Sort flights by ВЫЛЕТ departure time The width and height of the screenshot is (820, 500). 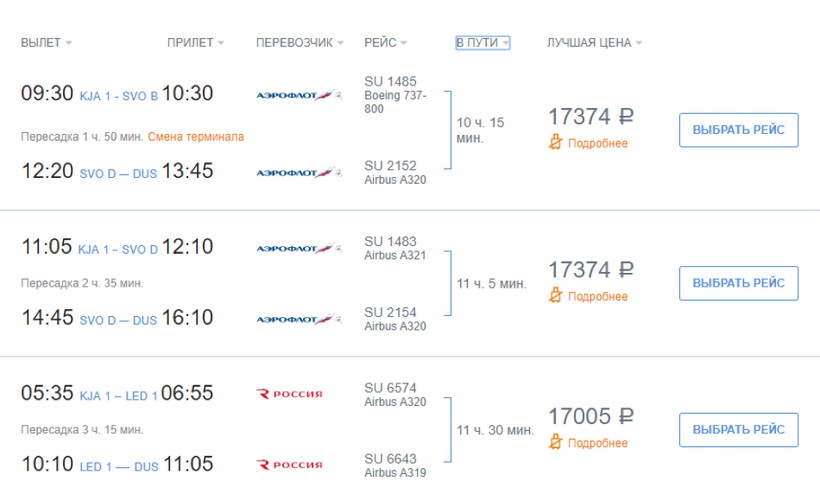pos(46,43)
